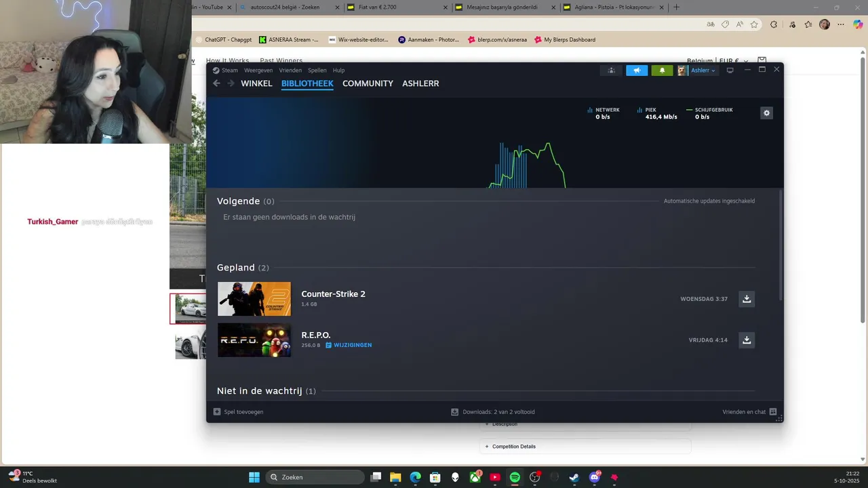This screenshot has height=488, width=868.
Task: Open Xbox app from taskbar
Action: [475, 477]
